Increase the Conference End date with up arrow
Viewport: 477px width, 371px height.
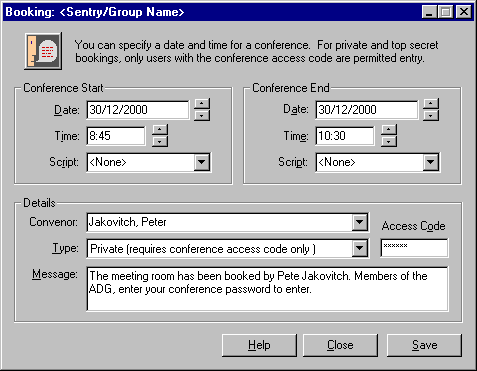point(431,103)
